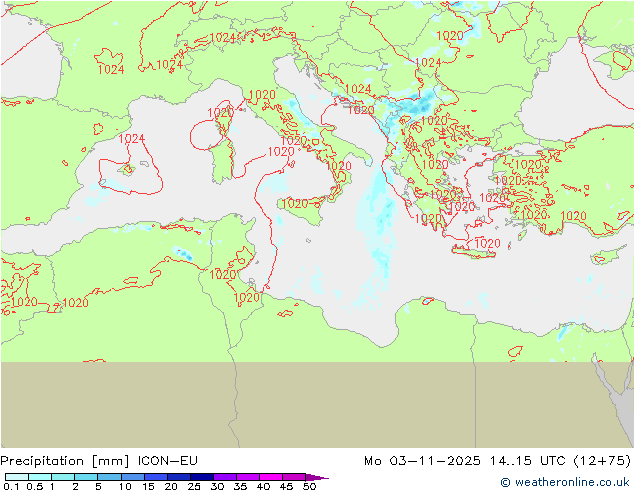Click the 45–50 mm legend swatch
This screenshot has height=490, width=634.
click(294, 477)
